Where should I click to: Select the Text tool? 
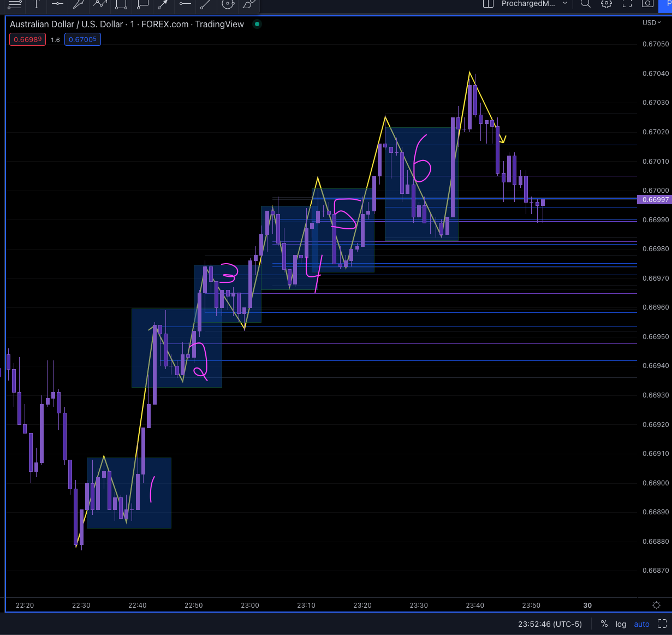click(35, 5)
